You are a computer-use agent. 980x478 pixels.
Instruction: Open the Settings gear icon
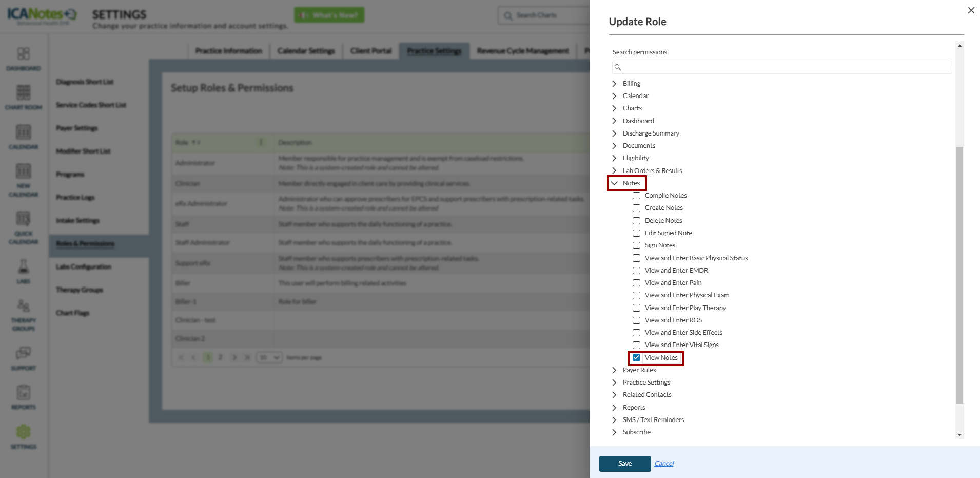point(24,432)
